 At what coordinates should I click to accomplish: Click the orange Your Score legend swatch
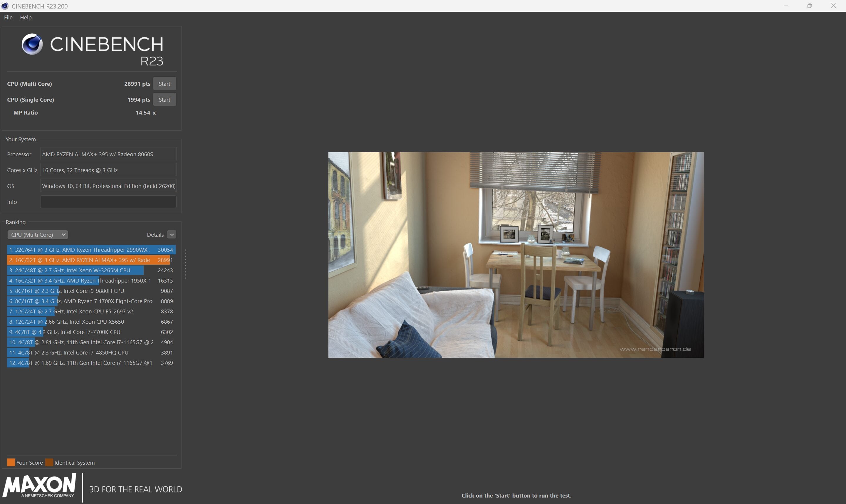[11, 462]
